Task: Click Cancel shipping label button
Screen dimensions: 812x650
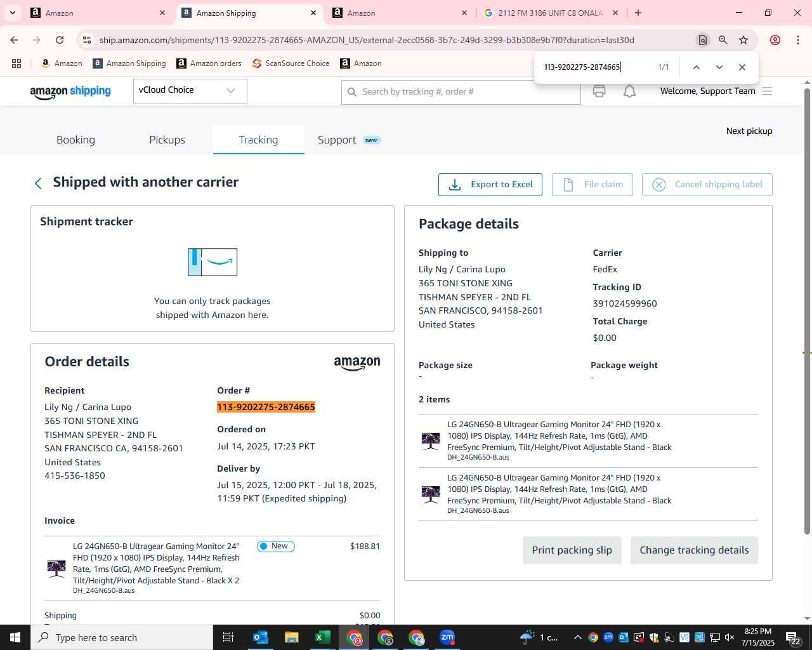Action: pyautogui.click(x=707, y=185)
